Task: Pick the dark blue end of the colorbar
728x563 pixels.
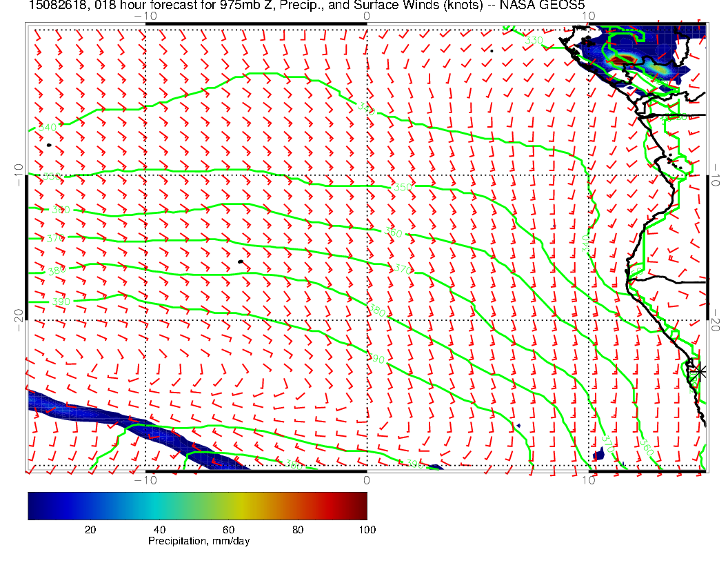Action: pos(33,505)
